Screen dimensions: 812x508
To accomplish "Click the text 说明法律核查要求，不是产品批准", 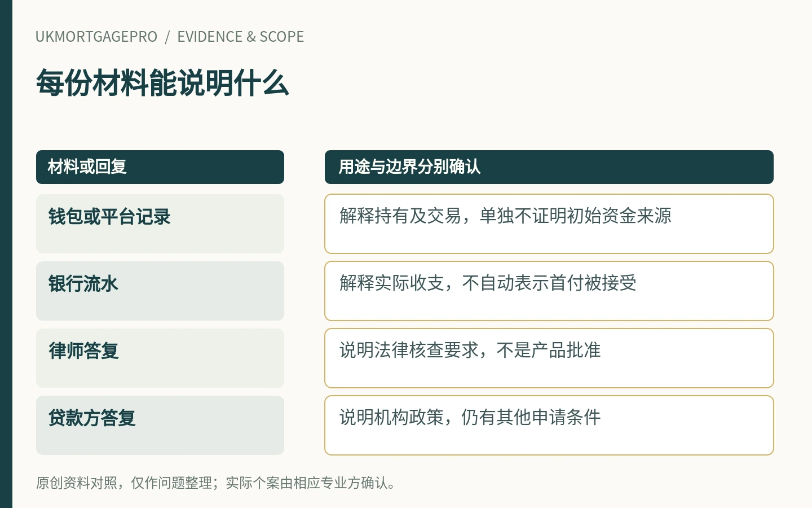I will pyautogui.click(x=470, y=350).
